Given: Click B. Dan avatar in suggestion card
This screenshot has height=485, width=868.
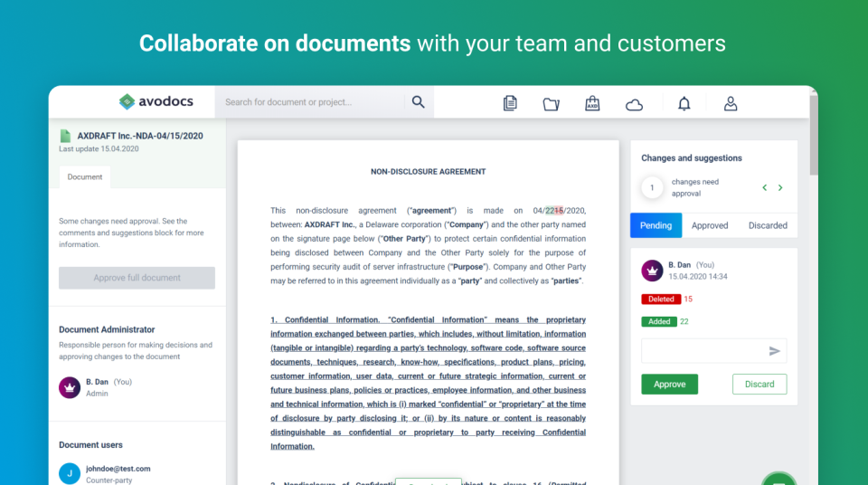Looking at the screenshot, I should 652,271.
